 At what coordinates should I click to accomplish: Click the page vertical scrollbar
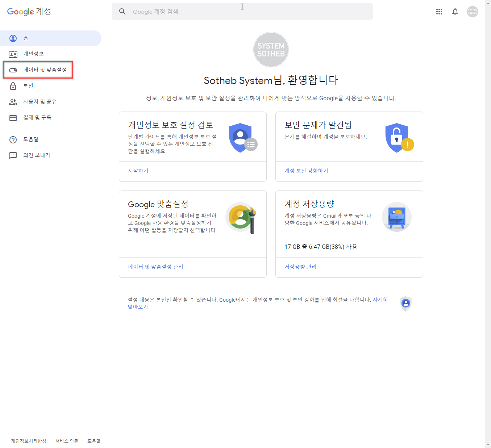(488, 224)
